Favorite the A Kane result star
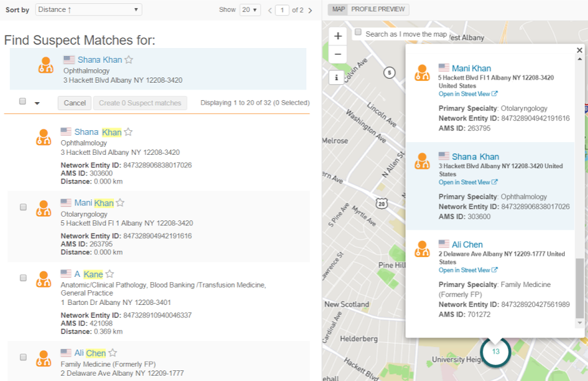 pyautogui.click(x=109, y=274)
